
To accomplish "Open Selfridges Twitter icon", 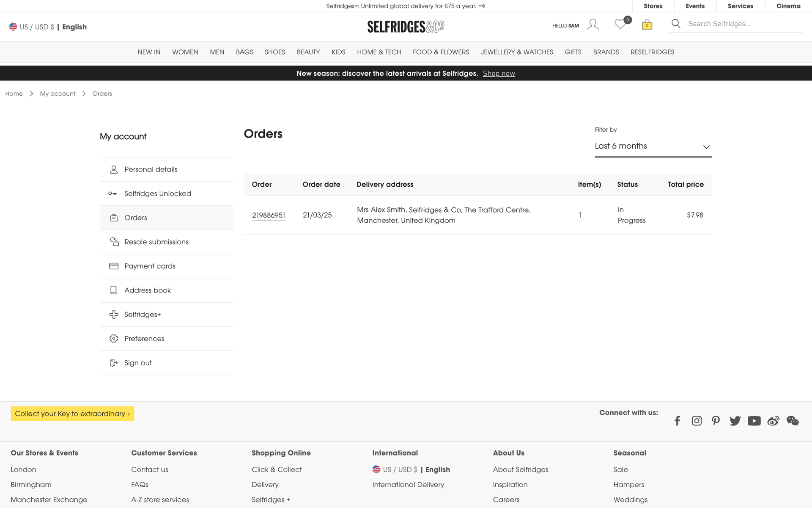I will pos(735,420).
